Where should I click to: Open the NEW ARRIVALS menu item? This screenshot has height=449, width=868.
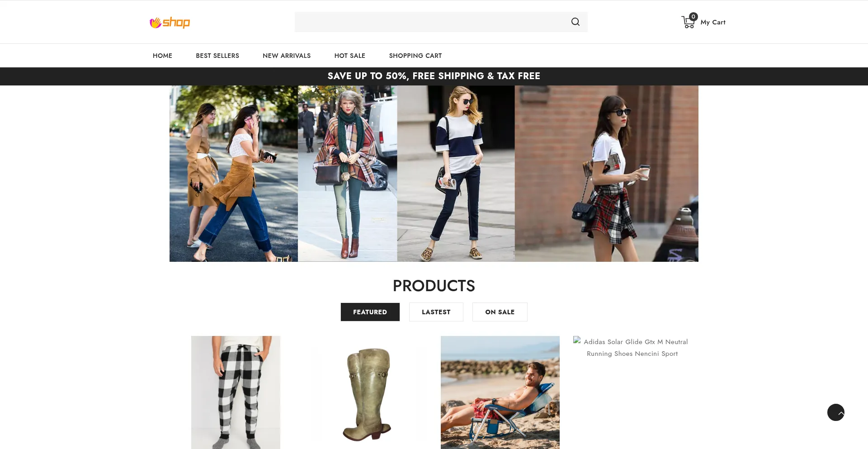click(287, 56)
